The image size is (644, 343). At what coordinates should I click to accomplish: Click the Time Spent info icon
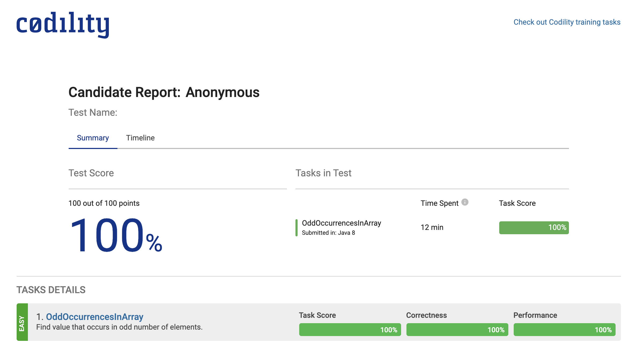tap(465, 202)
